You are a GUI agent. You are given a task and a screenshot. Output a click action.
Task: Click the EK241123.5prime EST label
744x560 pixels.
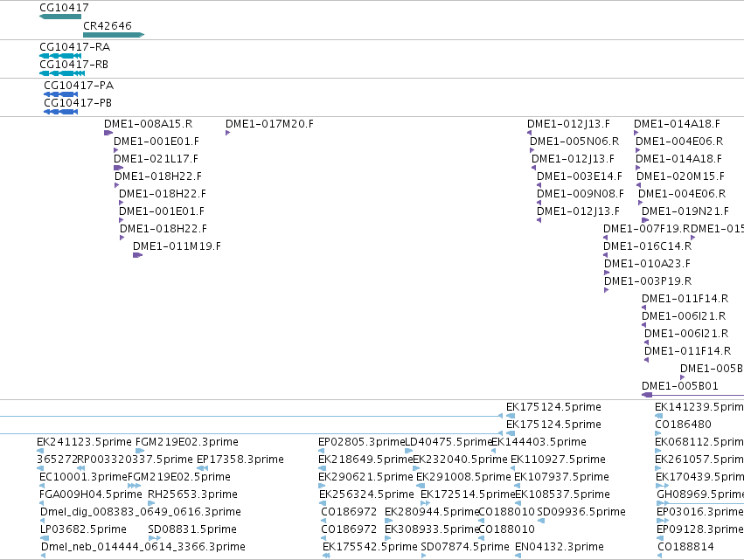84,442
